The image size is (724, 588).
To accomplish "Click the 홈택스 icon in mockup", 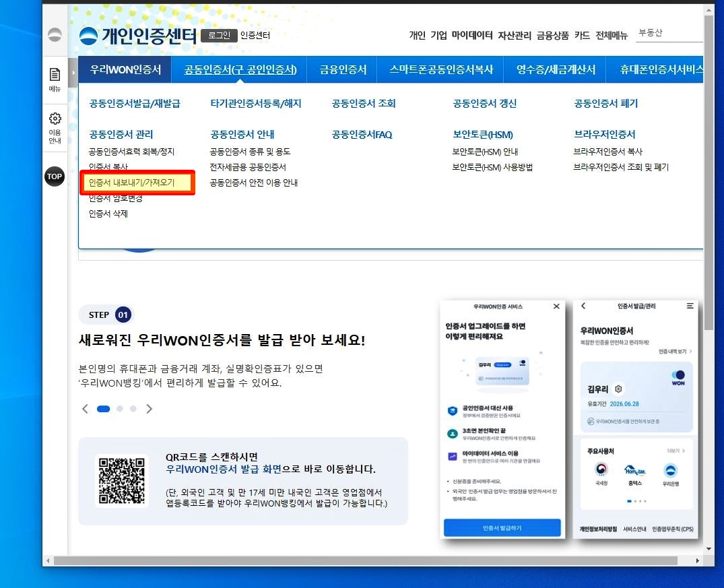I will tap(635, 470).
